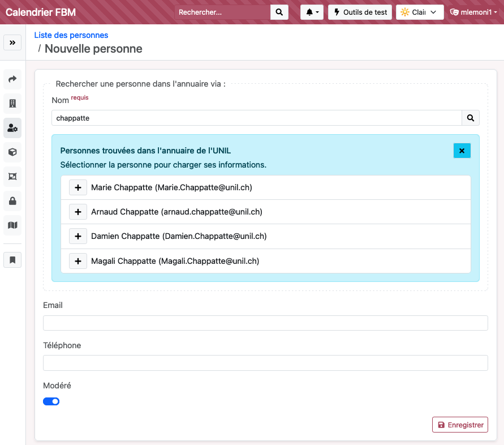Click the Outils de test button
Image resolution: width=504 pixels, height=445 pixels.
tap(360, 12)
